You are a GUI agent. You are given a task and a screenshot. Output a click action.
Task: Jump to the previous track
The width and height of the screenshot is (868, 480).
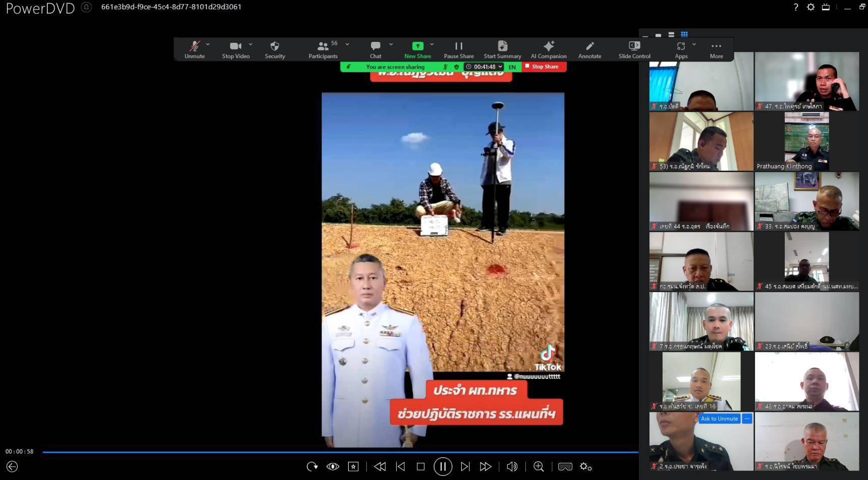click(x=401, y=467)
